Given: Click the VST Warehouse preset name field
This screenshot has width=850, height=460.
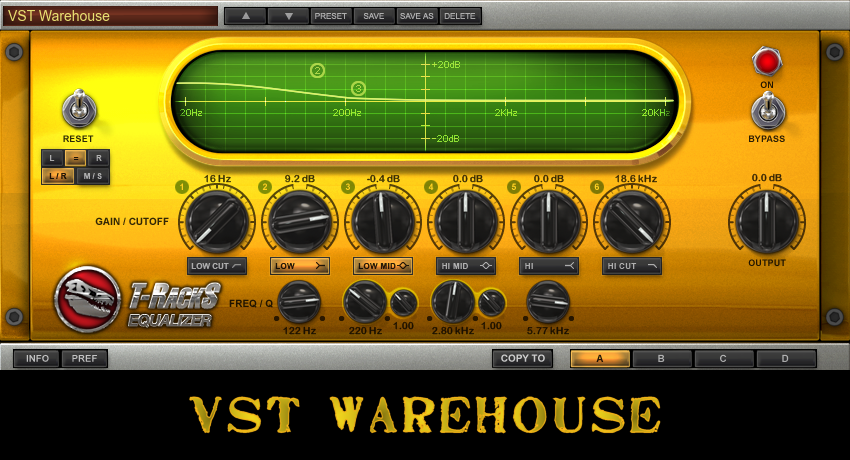Looking at the screenshot, I should click(111, 16).
